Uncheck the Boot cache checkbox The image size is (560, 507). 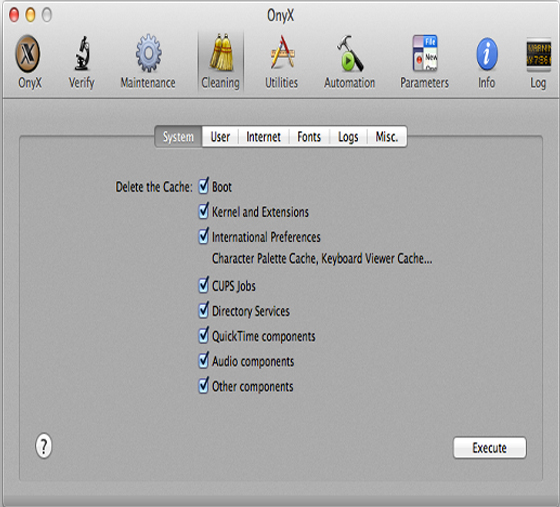(204, 186)
